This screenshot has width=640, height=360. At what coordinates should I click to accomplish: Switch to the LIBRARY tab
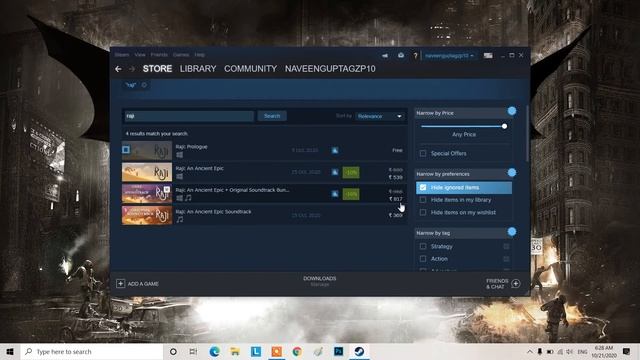click(x=198, y=69)
